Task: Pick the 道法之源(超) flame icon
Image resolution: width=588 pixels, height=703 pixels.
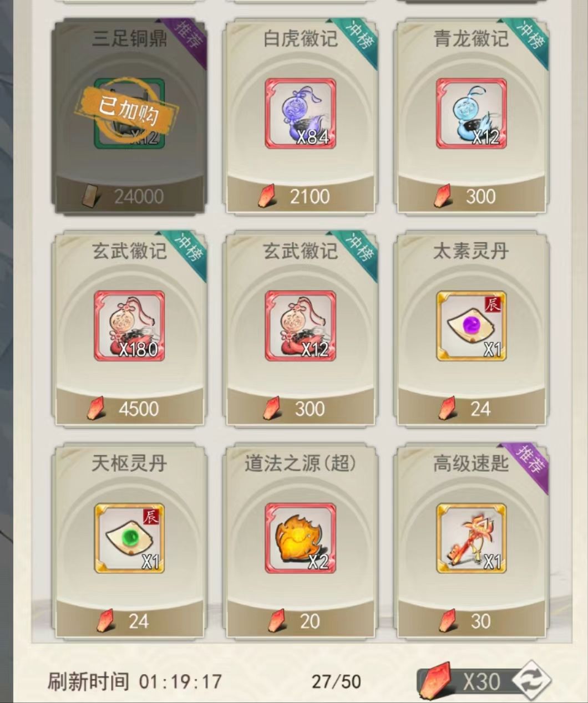Action: point(300,538)
